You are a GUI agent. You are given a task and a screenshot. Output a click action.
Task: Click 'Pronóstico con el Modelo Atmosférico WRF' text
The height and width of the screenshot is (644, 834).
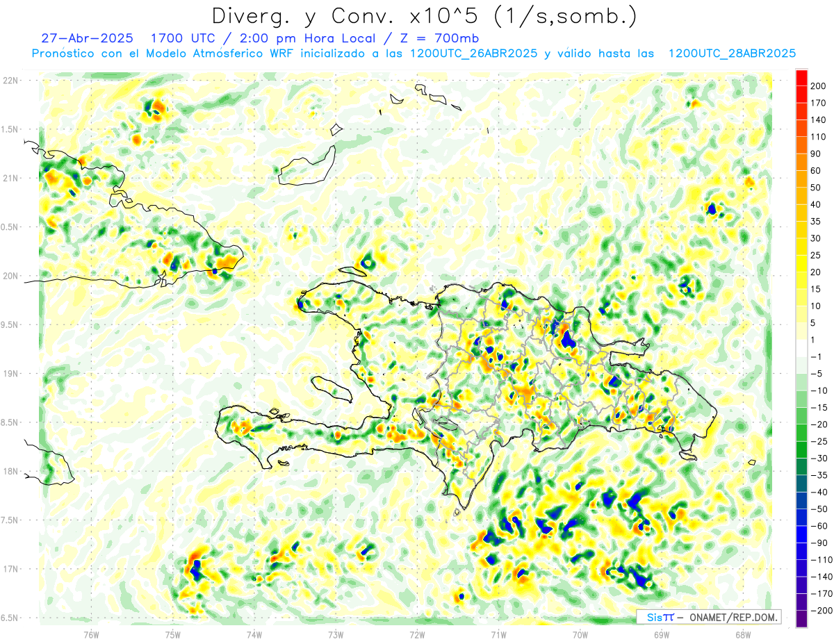[x=163, y=53]
